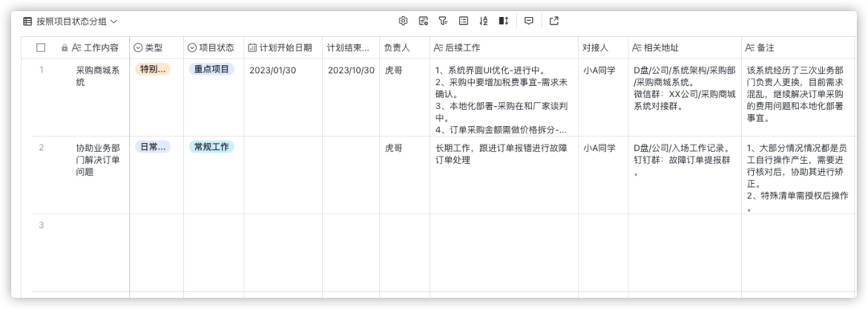Select the 常规工作 status tag
Screen dimensions: 868x309
tap(211, 147)
